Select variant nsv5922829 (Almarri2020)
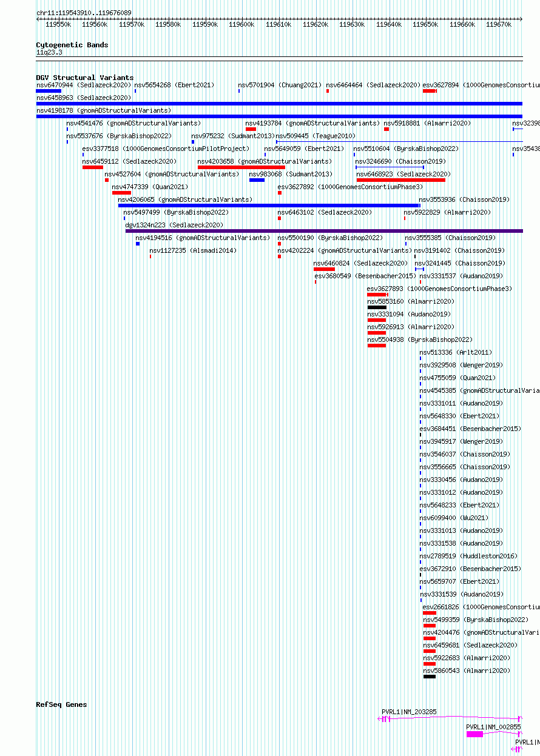 click(447, 212)
